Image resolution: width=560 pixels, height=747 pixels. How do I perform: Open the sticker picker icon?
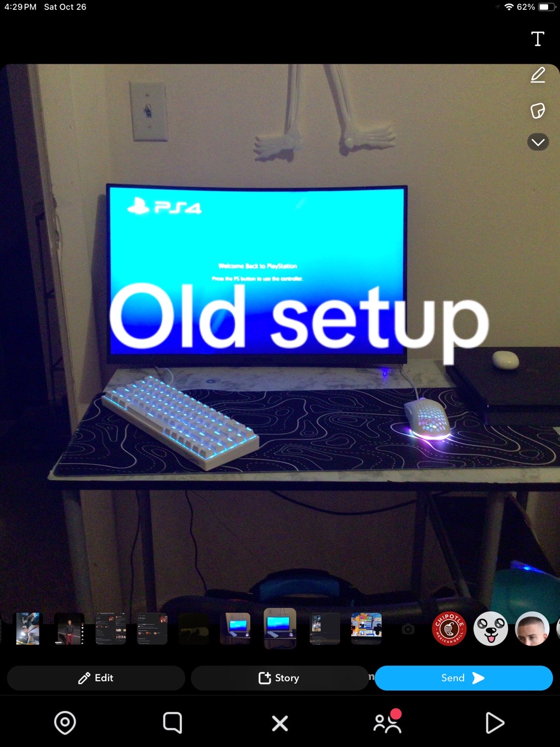(x=538, y=110)
